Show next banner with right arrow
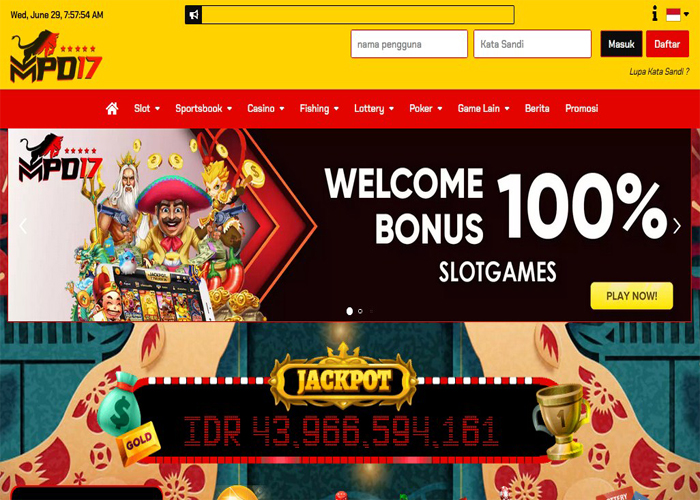 [x=677, y=226]
